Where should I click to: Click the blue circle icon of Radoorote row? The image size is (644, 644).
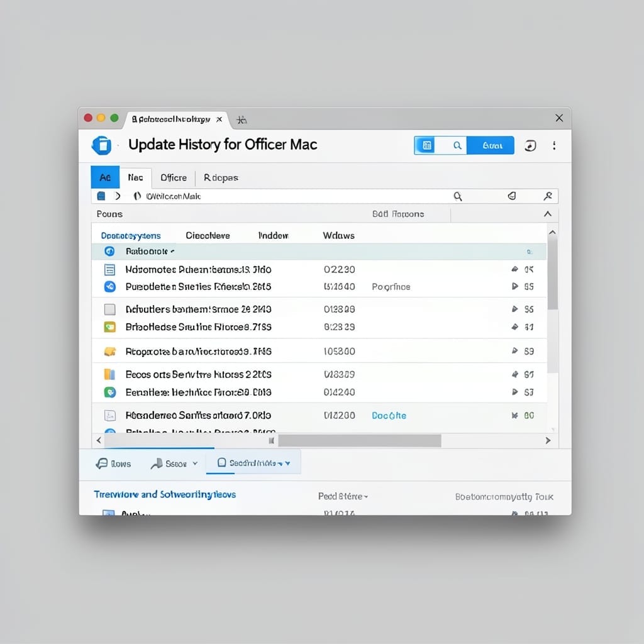(x=109, y=252)
